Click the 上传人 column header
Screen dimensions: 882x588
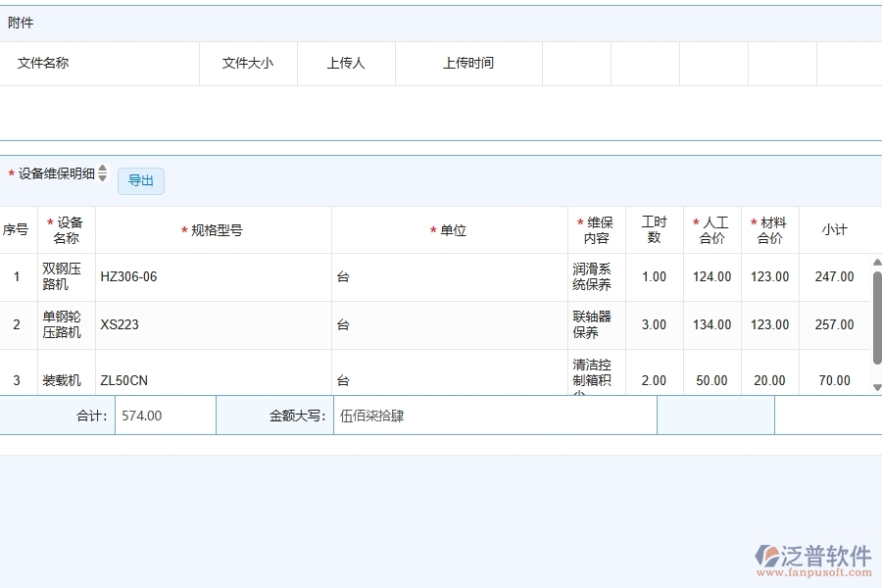[345, 63]
